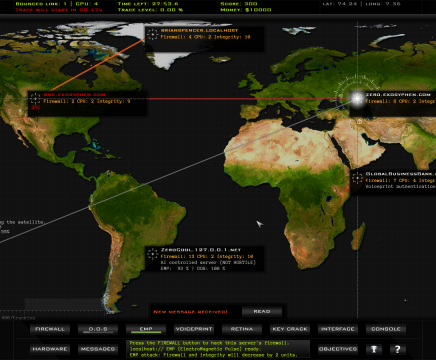The image size is (436, 360).
Task: Click the zero.exosyphen.com server name
Action: [x=398, y=95]
